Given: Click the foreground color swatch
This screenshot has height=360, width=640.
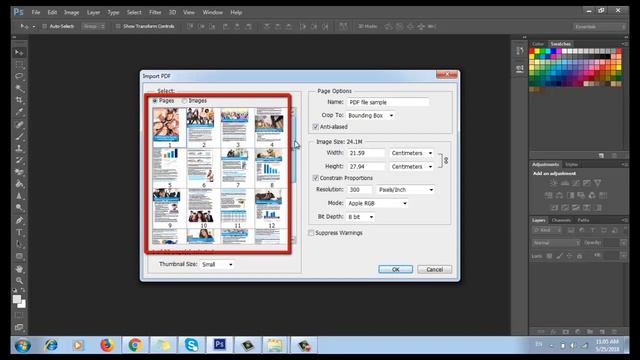Looking at the screenshot, I should tap(17, 300).
